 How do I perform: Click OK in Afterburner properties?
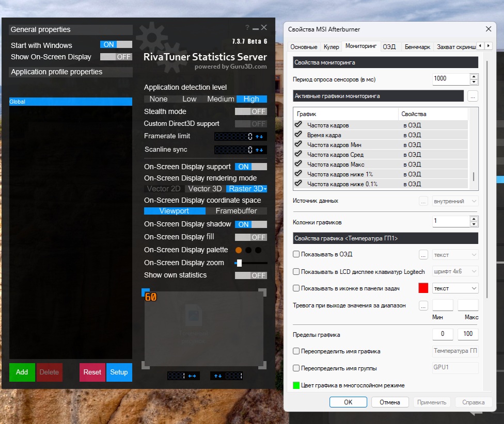pyautogui.click(x=348, y=402)
